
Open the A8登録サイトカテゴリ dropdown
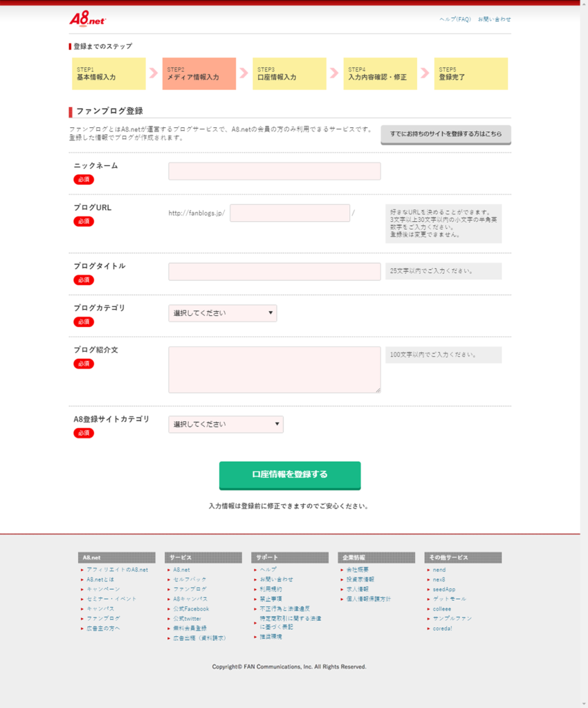226,425
